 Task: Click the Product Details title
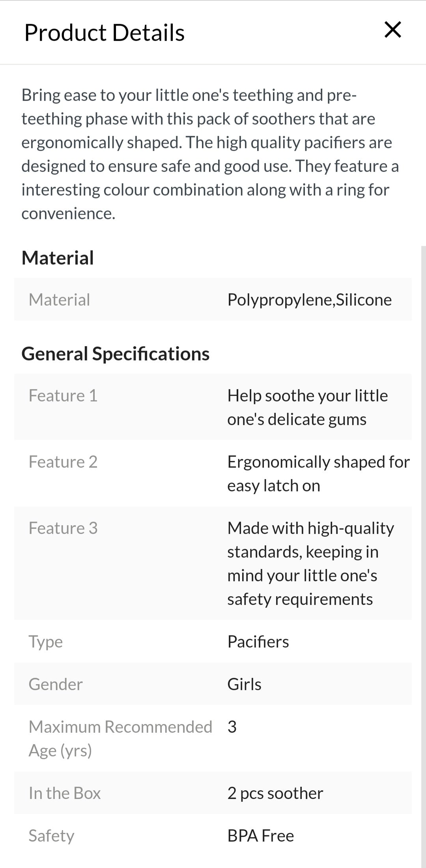[105, 32]
